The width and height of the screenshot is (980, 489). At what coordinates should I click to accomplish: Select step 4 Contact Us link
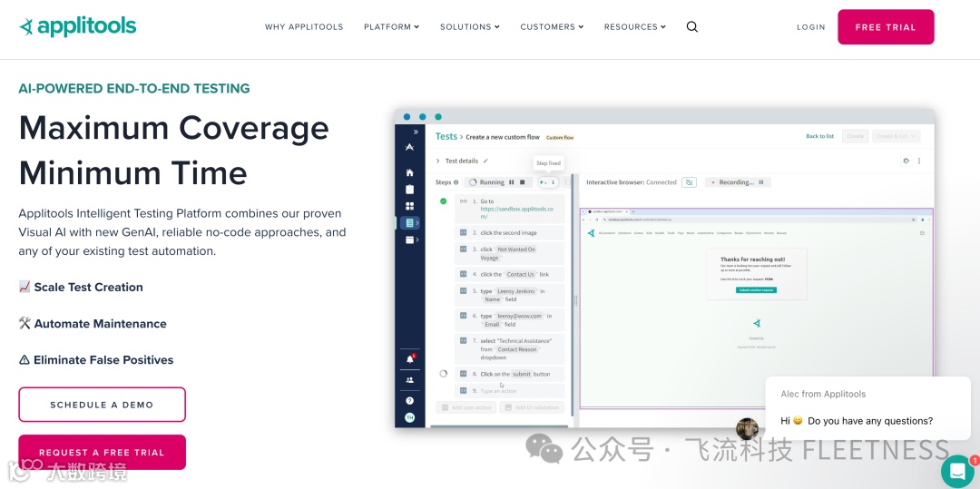(509, 274)
